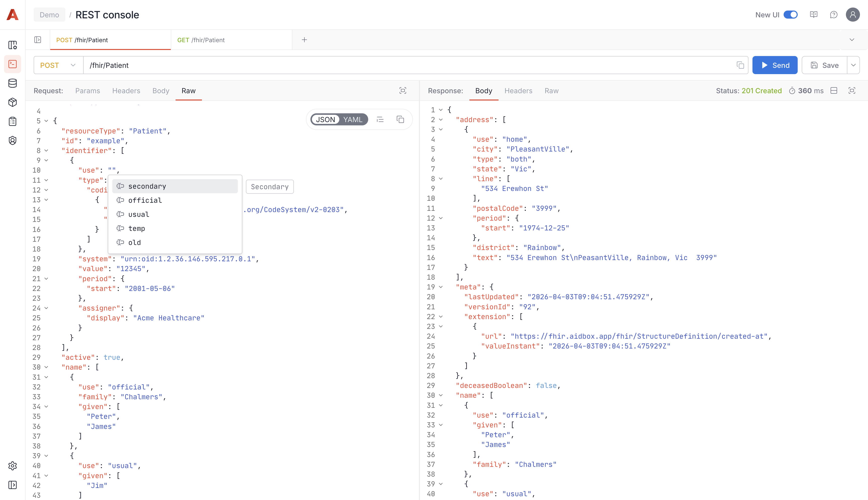Open the database icon in the sidebar
The height and width of the screenshot is (500, 868).
click(x=12, y=83)
